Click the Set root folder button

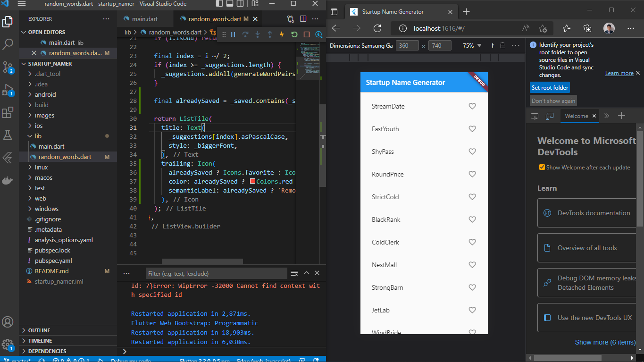(x=550, y=88)
